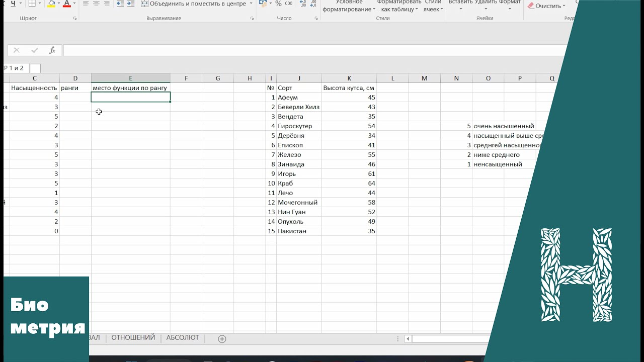The image size is (644, 362).
Task: Select column E header
Action: [x=130, y=78]
